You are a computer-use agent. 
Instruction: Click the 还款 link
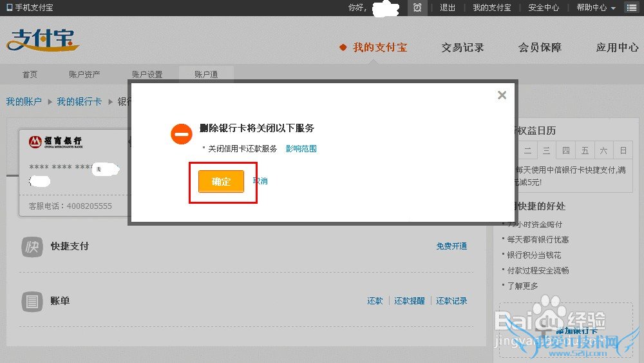point(375,301)
